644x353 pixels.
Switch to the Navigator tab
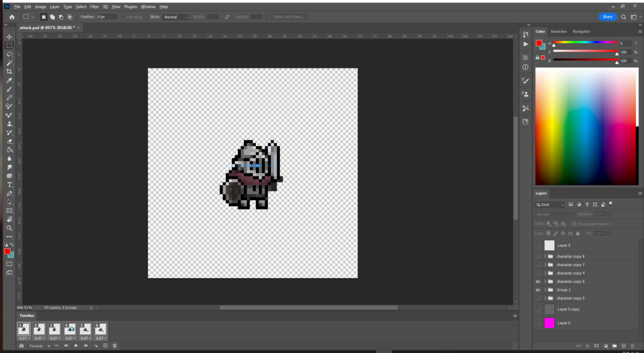(x=581, y=31)
